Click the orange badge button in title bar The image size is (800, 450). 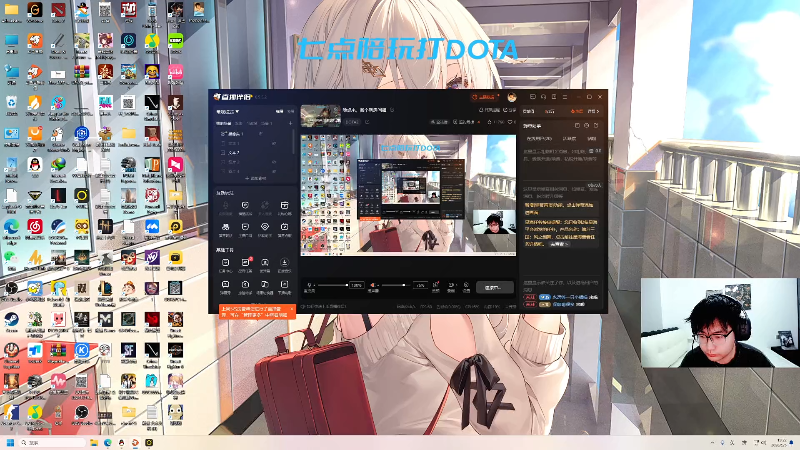pyautogui.click(x=485, y=97)
